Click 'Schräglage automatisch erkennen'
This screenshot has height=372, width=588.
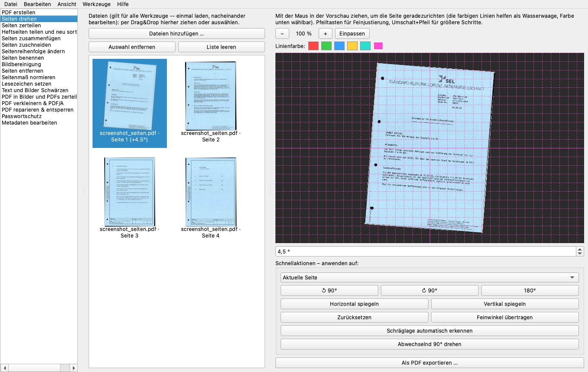(x=430, y=331)
